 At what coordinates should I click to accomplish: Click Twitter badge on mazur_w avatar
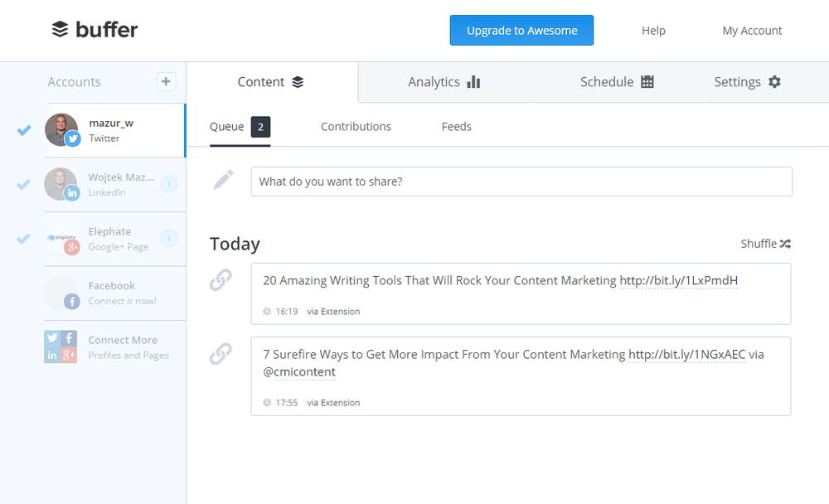pos(73,138)
